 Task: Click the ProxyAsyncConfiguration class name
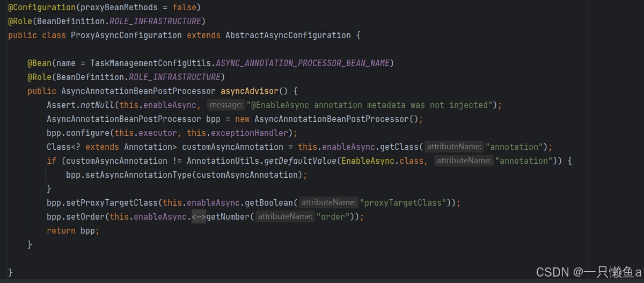(x=127, y=35)
